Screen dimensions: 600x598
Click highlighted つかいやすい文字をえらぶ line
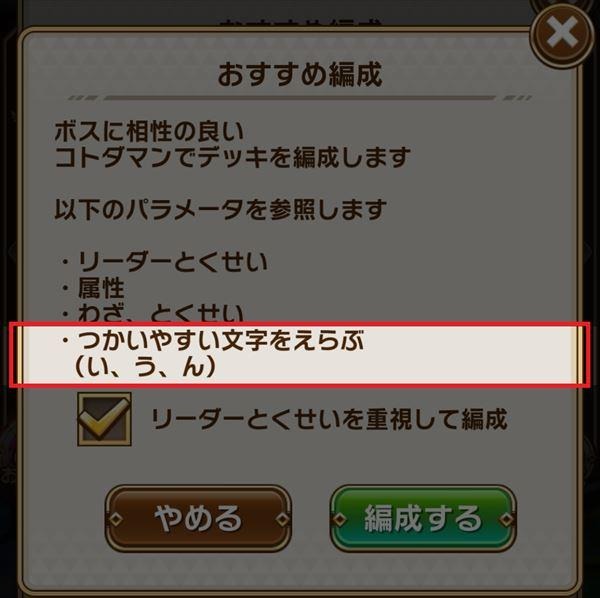click(213, 340)
